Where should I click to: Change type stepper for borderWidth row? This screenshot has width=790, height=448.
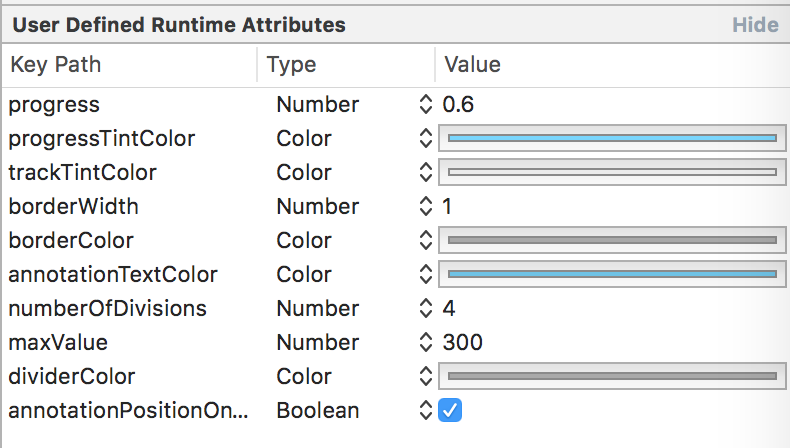pos(424,206)
